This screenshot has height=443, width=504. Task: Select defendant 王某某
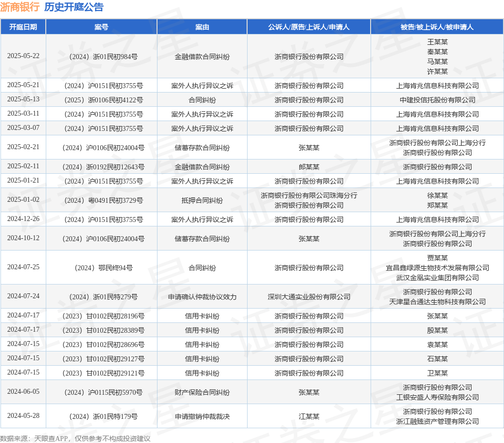tap(437, 42)
